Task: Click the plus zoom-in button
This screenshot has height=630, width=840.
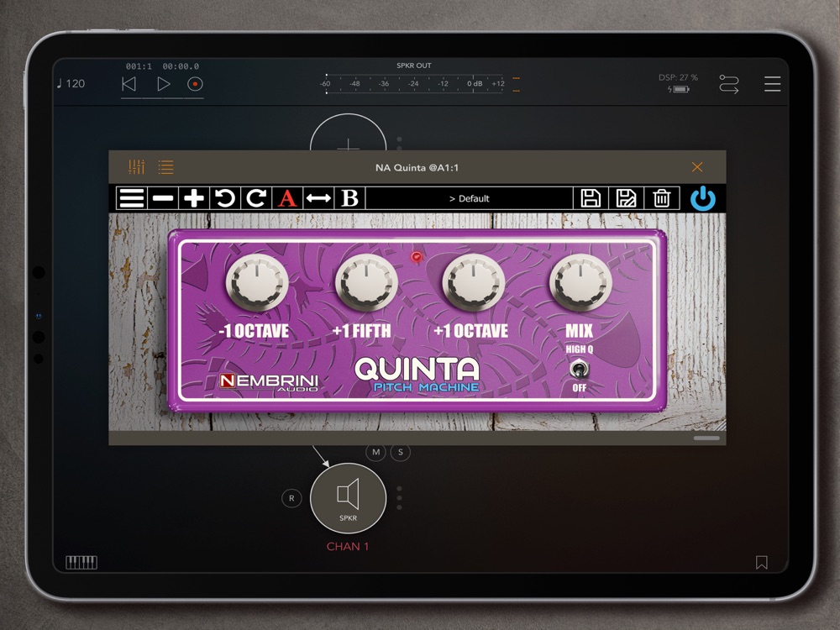Action: click(x=194, y=198)
